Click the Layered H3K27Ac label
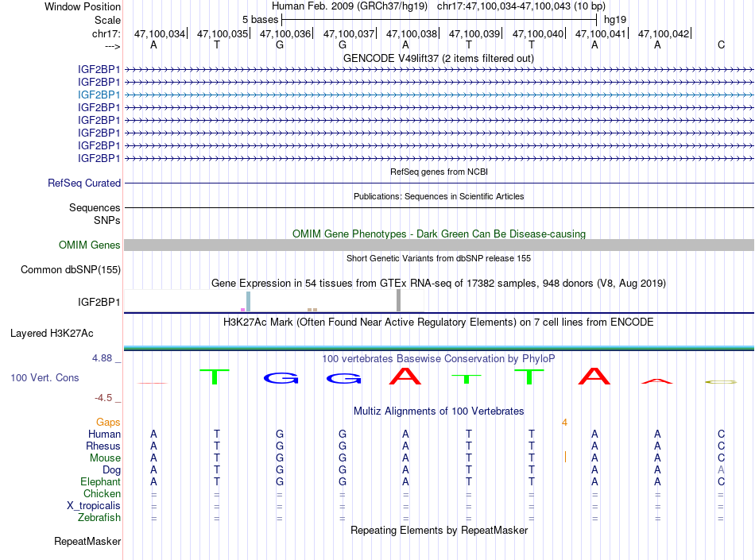 (52, 334)
